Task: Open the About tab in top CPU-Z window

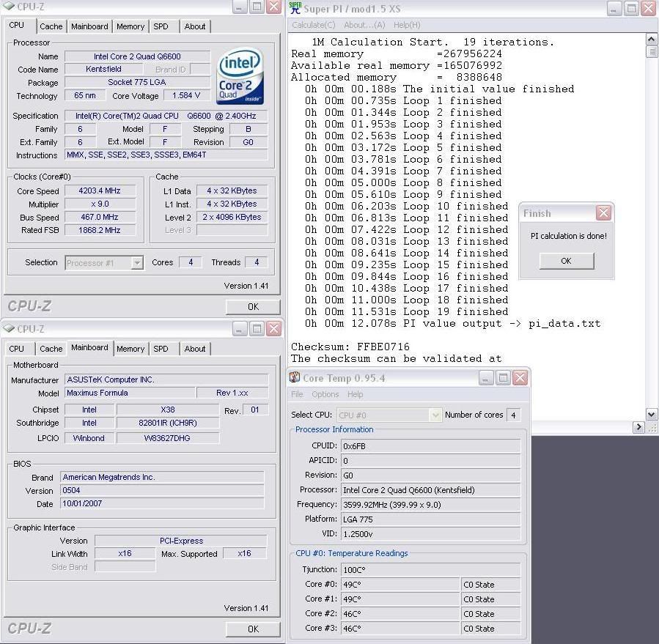Action: click(195, 26)
